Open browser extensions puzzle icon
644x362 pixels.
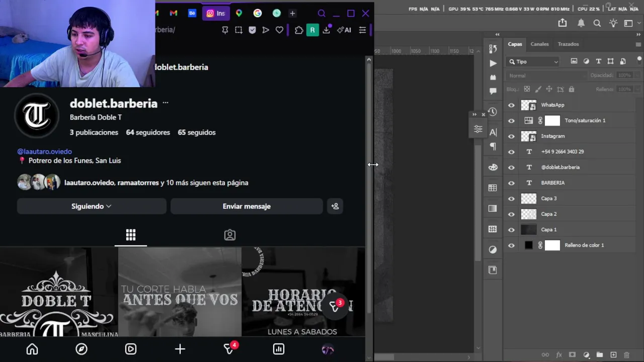point(299,30)
